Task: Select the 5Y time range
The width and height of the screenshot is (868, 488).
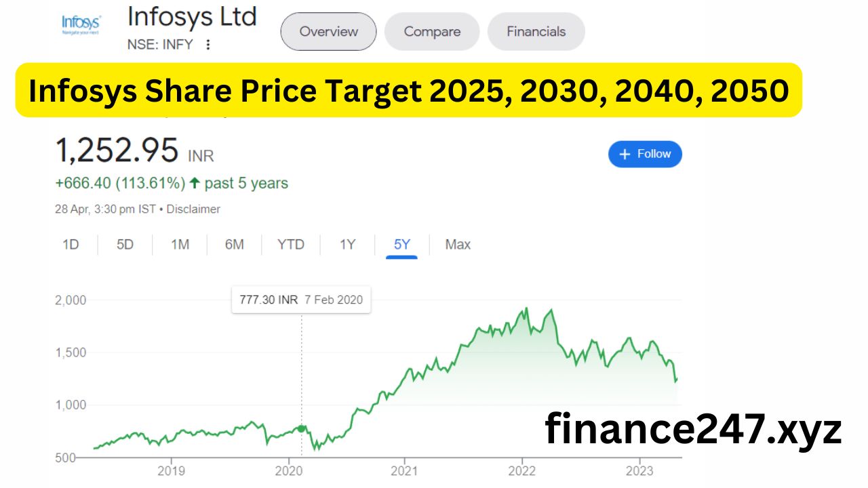Action: (x=402, y=245)
